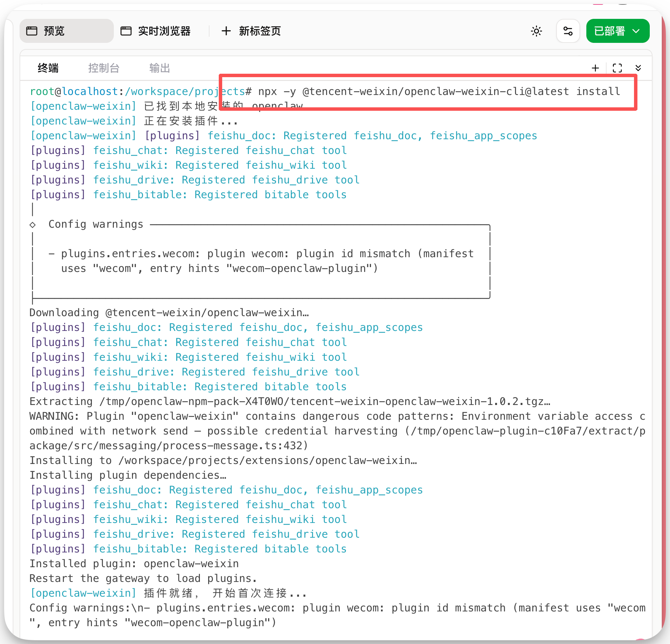Click the "WARNING: Plugin" dangerous code line
Screen dimensions: 670x644
337,431
